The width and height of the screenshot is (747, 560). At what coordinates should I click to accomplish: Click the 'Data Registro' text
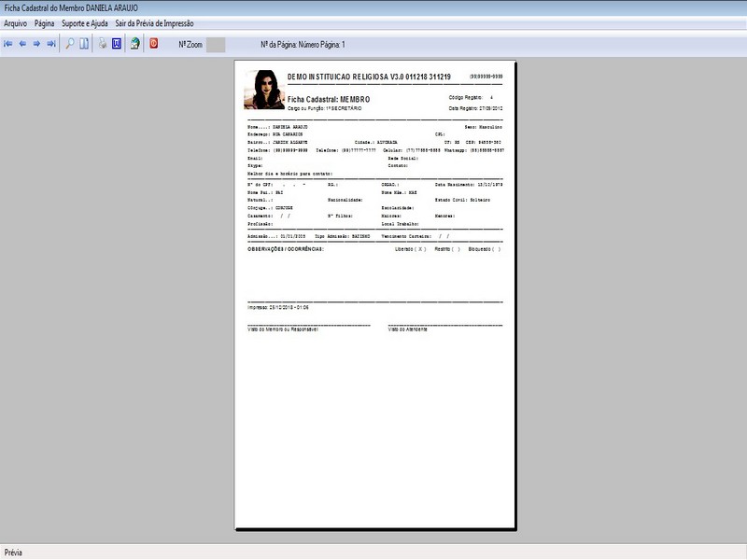pos(475,108)
